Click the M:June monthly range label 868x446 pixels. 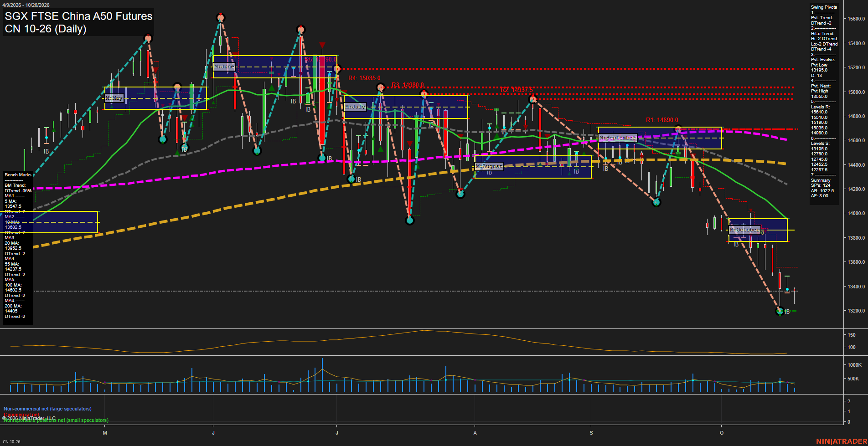[224, 67]
